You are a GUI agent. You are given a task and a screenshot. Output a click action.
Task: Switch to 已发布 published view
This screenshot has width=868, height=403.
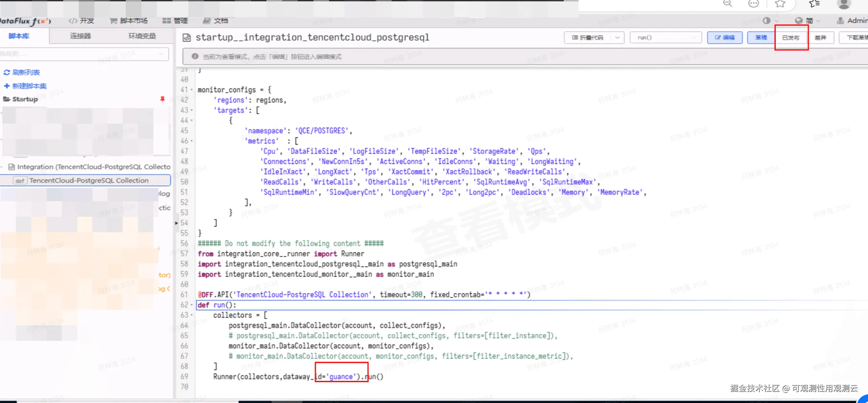click(x=791, y=37)
